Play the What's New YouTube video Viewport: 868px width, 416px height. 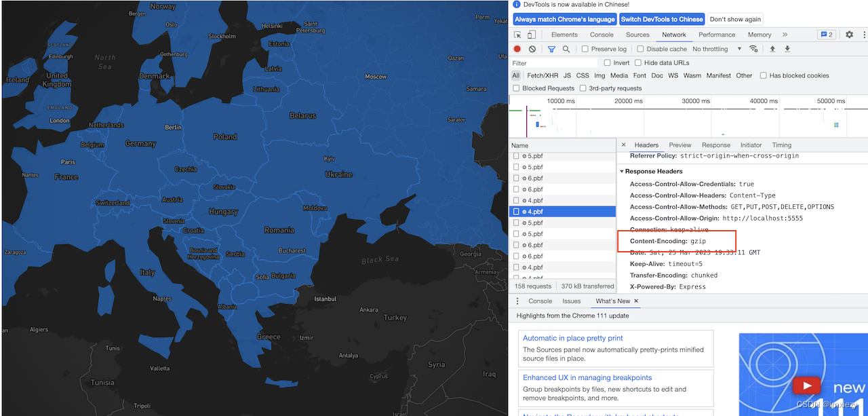(806, 386)
